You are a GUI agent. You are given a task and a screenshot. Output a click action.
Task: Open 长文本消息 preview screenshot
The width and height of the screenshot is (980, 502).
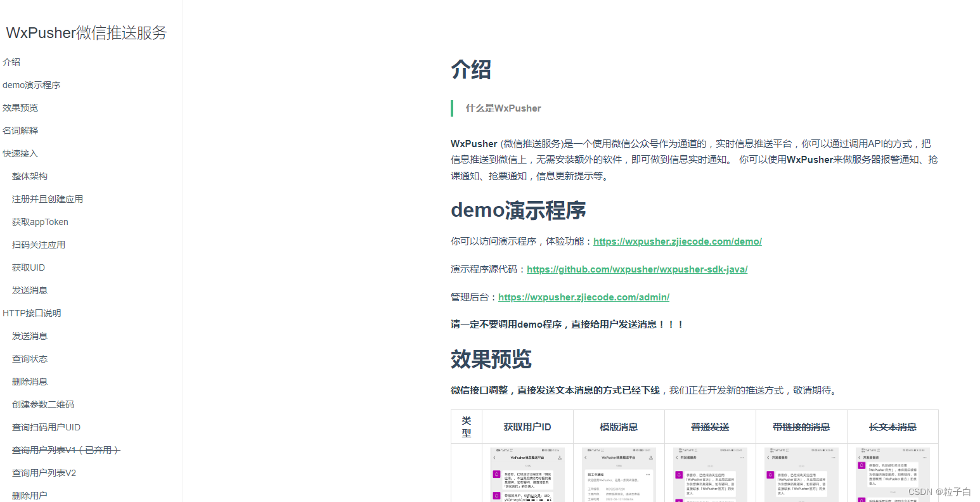[893, 475]
